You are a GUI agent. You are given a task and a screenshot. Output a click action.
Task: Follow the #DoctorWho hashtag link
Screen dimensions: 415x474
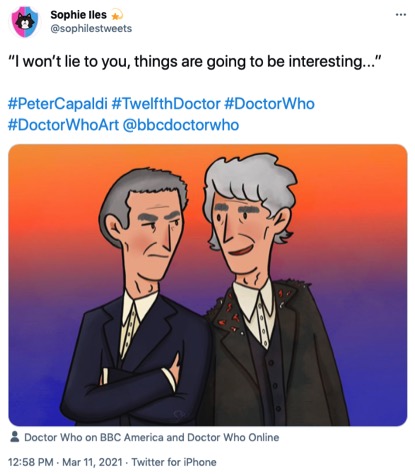pos(269,104)
